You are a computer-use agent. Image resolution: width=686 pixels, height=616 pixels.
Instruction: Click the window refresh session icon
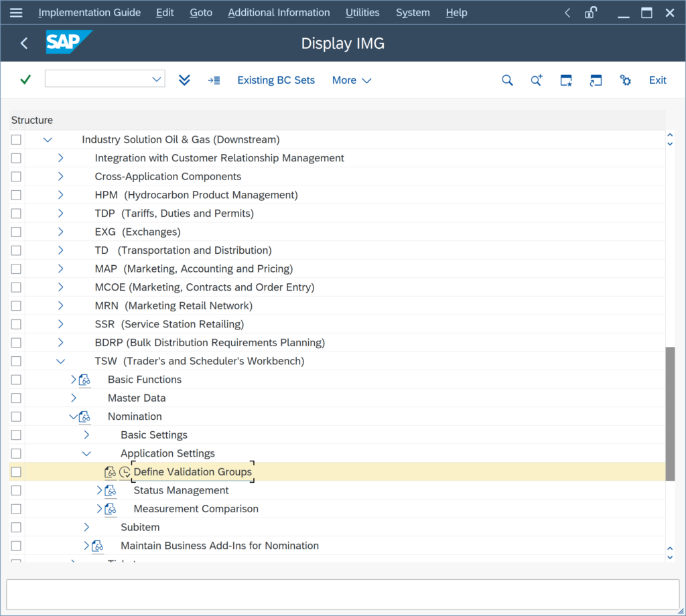coord(596,80)
